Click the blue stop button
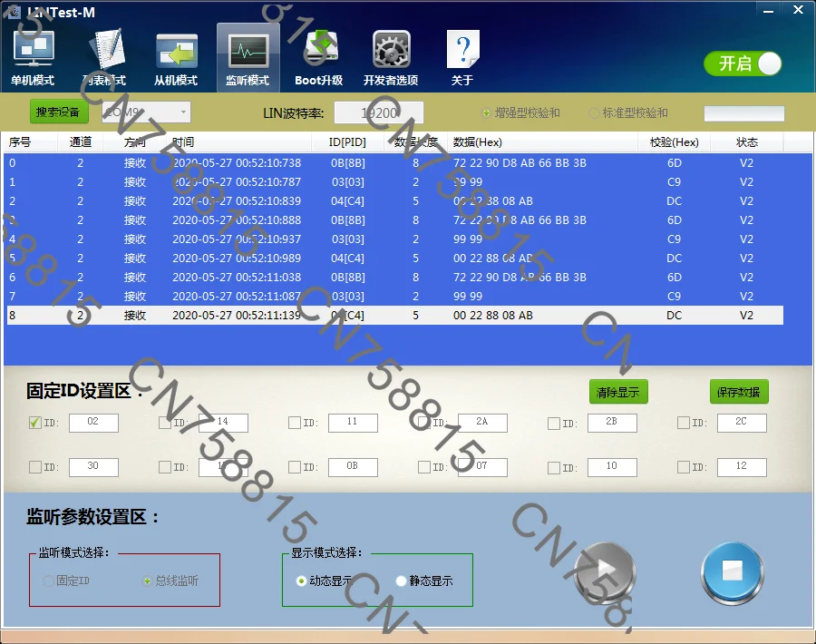 [733, 572]
